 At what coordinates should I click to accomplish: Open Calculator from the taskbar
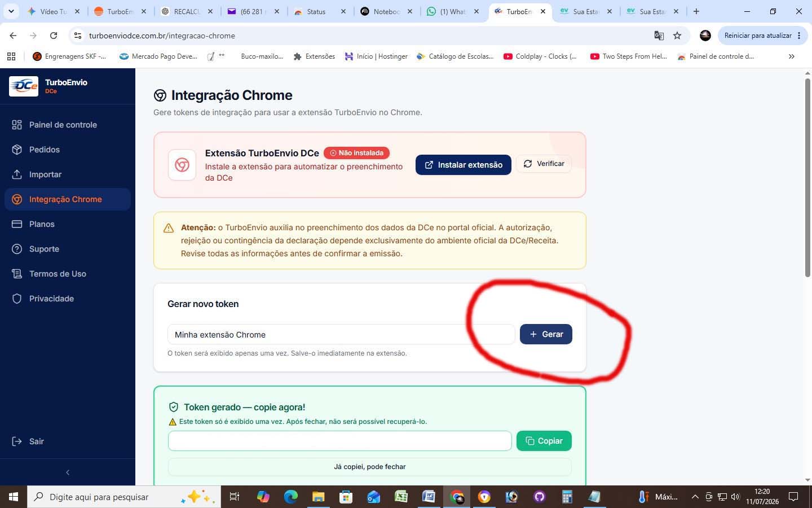(567, 497)
